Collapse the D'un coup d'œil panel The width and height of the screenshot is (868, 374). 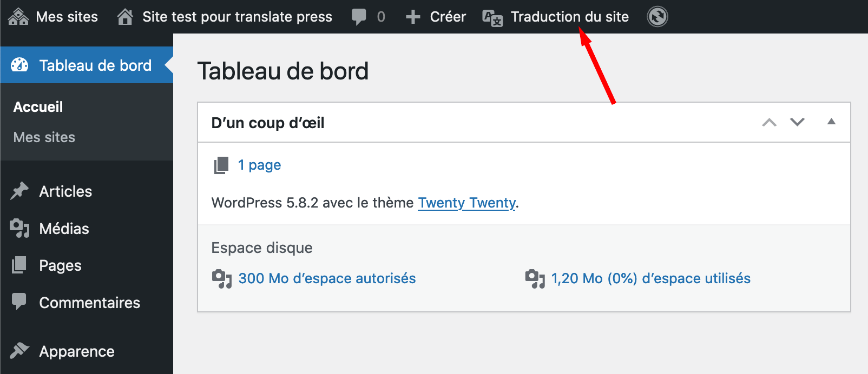(x=831, y=122)
